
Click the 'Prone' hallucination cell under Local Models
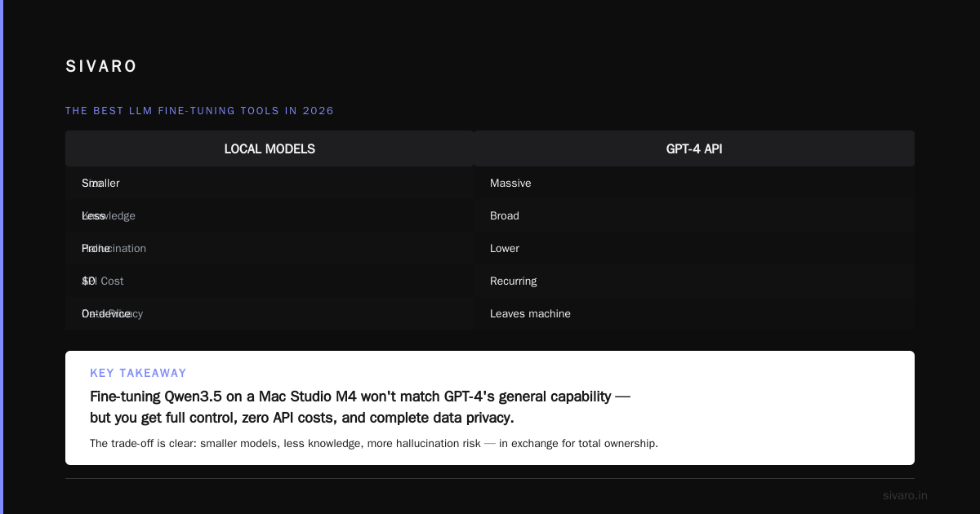269,248
